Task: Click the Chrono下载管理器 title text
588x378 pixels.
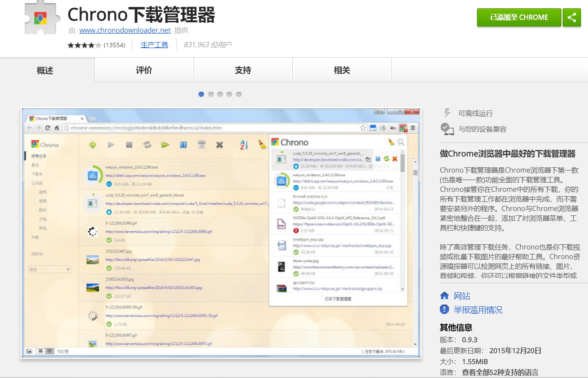Action: click(141, 15)
